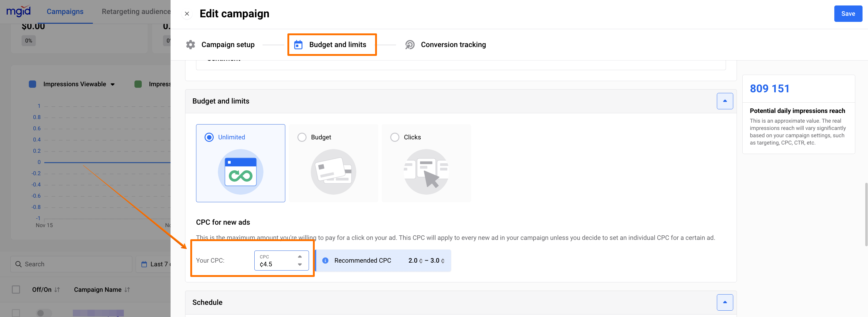Image resolution: width=868 pixels, height=317 pixels.
Task: Click the Recommended CPC info icon
Action: click(x=325, y=260)
